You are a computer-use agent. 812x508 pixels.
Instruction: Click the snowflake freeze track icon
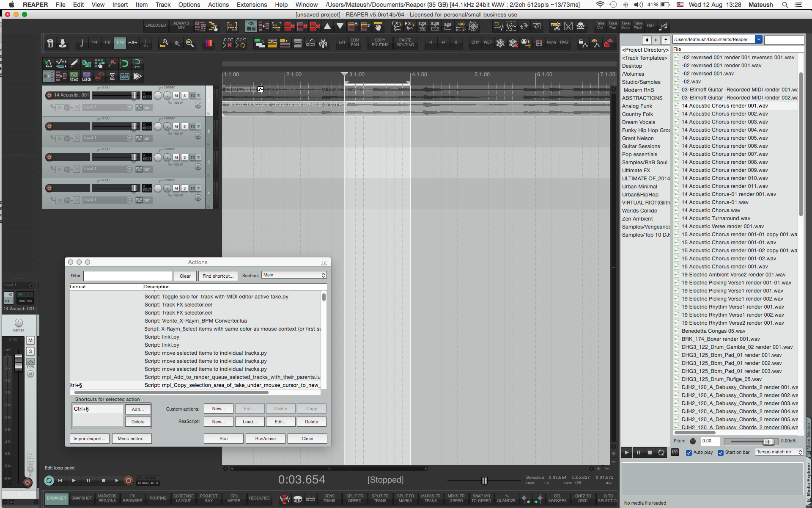tap(500, 43)
